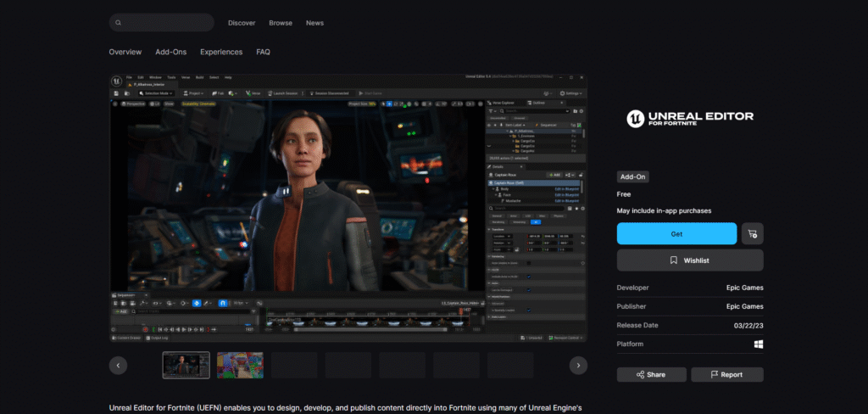Open the Developer's Epic Games link
The height and width of the screenshot is (414, 868).
744,288
